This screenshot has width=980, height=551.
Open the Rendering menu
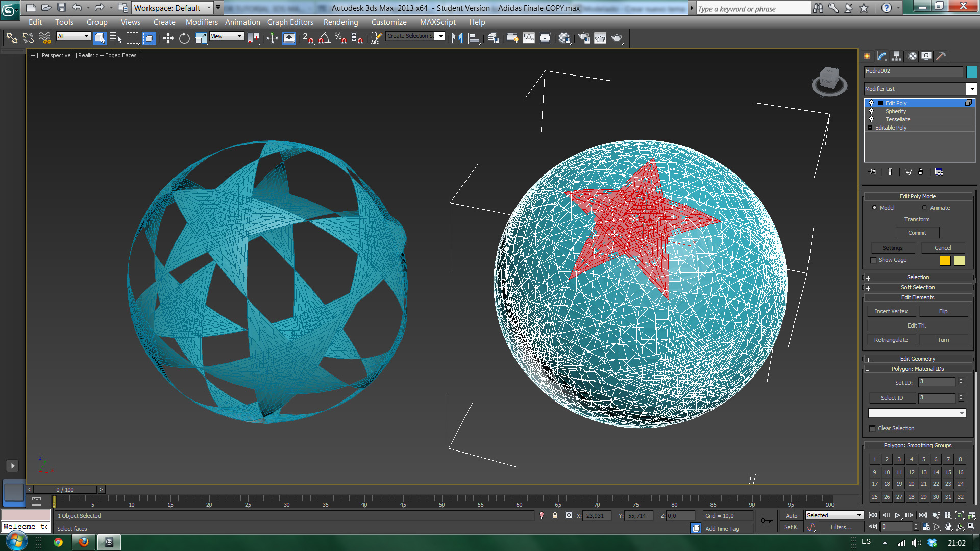tap(340, 22)
